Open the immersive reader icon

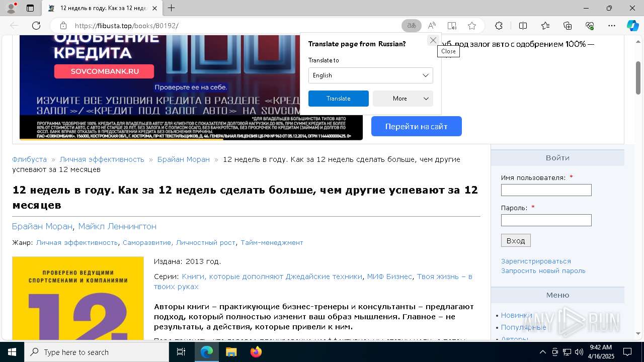452,26
